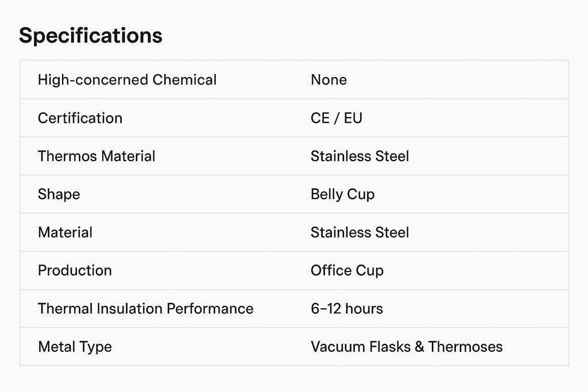Image resolution: width=588 pixels, height=392 pixels.
Task: Click Stainless Steel beside the Material label
Action: click(x=359, y=232)
